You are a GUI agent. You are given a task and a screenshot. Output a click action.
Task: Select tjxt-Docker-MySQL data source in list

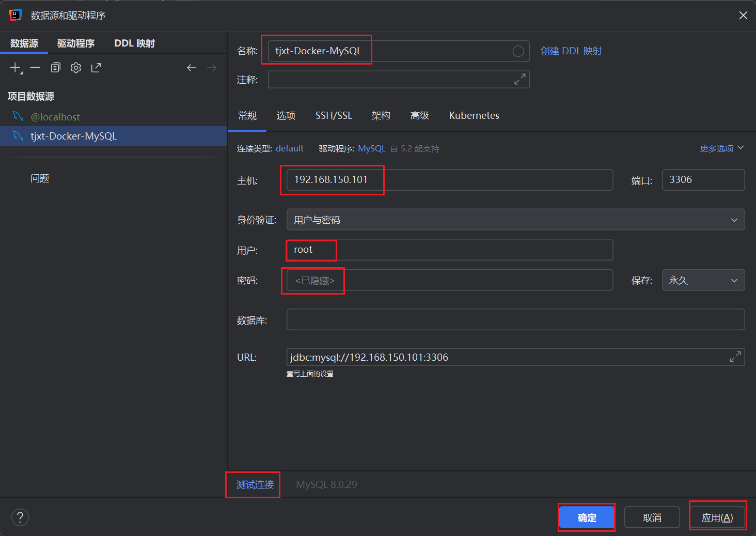click(x=113, y=136)
